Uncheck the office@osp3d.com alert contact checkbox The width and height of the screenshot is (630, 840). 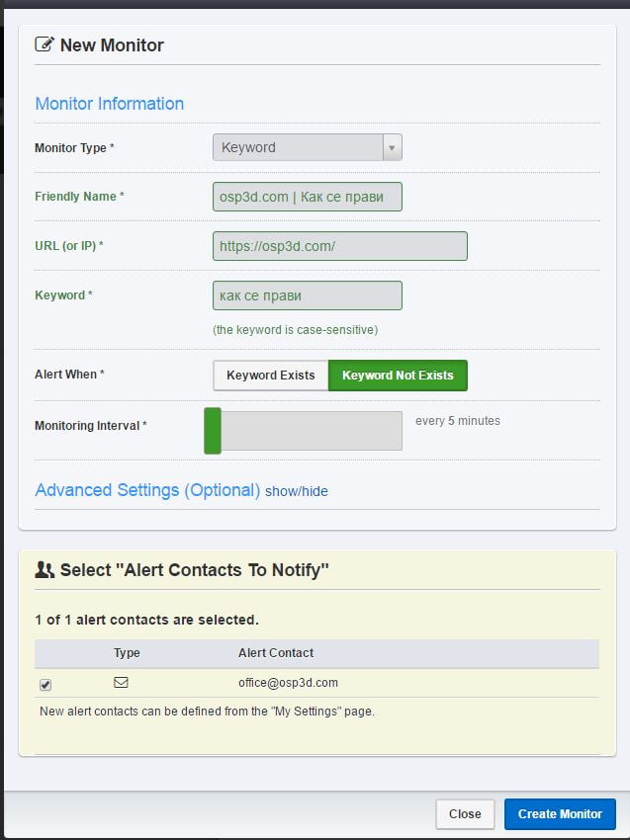[x=45, y=685]
